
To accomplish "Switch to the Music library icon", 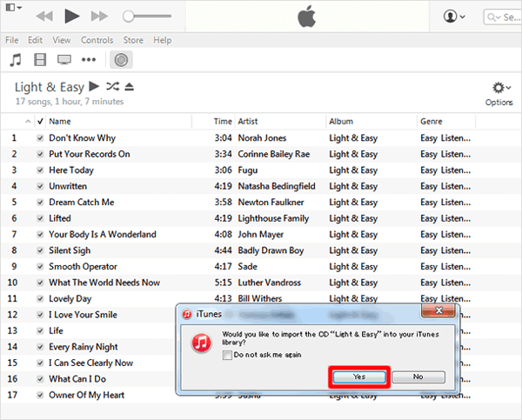I will click(16, 60).
